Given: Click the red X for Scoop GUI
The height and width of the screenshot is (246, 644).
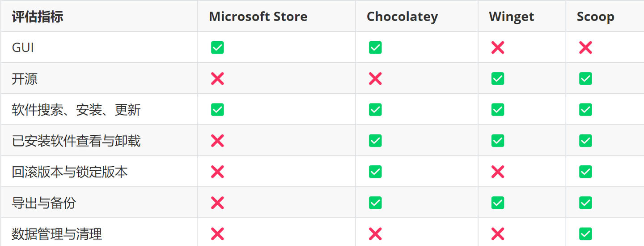Looking at the screenshot, I should tap(585, 47).
